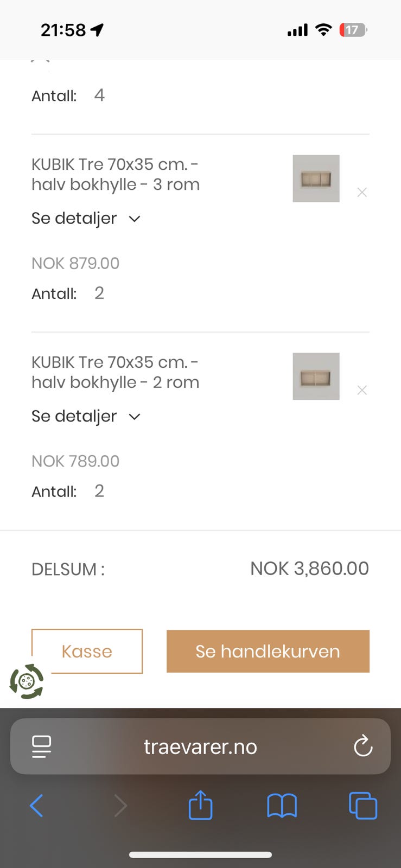Open the KUBIK 2 rom product thumbnail

coord(316,376)
